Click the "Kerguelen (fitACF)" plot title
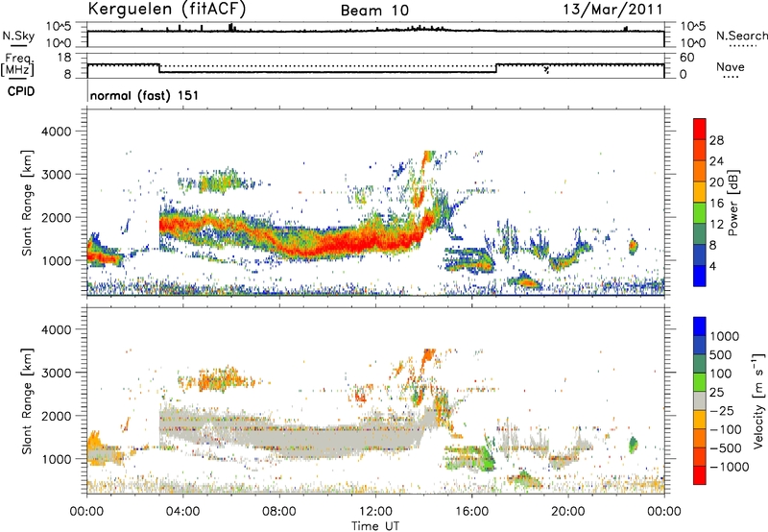Viewport: 768px width, 532px height. [x=167, y=9]
